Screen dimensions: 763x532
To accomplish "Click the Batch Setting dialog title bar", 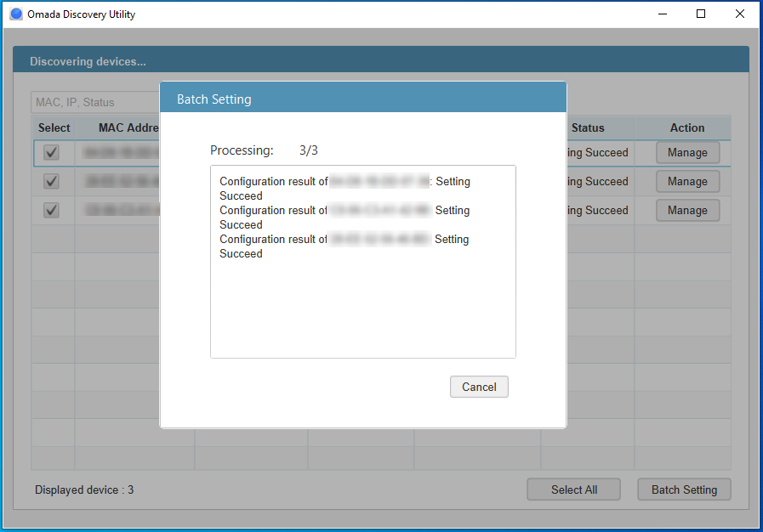I will [x=362, y=99].
